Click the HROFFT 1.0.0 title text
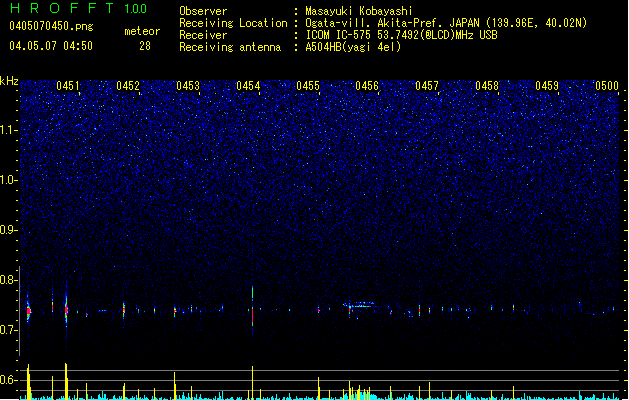Viewport: 629px width, 400px height. coord(78,8)
